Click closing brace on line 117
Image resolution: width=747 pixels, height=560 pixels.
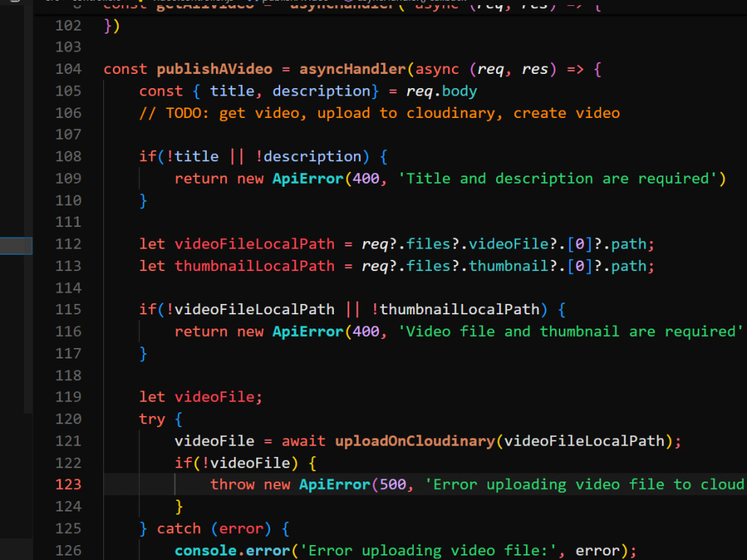tap(143, 353)
